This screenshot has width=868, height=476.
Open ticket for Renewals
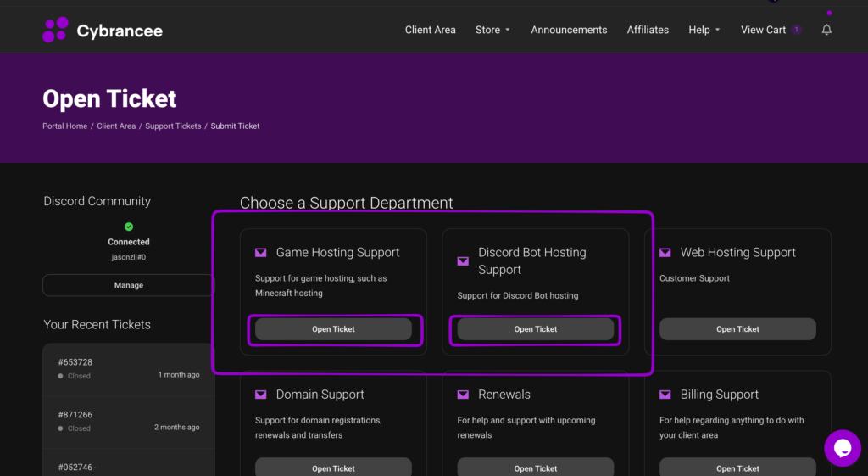coord(536,468)
